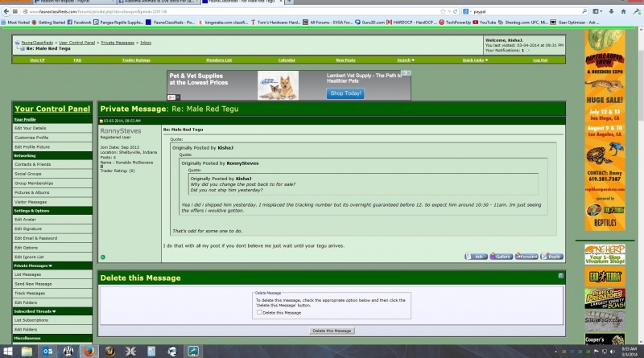Click the Exo Terra sponsor banner
The width and height of the screenshot is (644, 358).
[605, 276]
